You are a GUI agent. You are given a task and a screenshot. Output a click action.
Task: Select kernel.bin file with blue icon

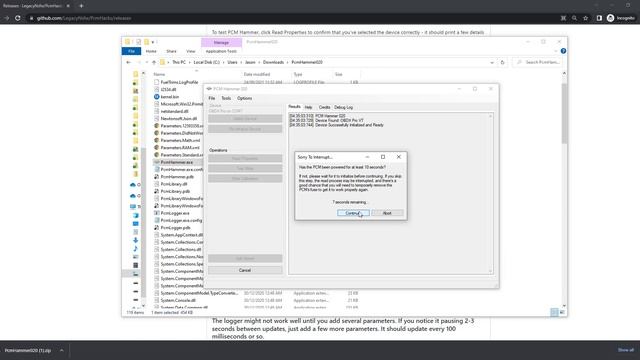click(x=170, y=97)
